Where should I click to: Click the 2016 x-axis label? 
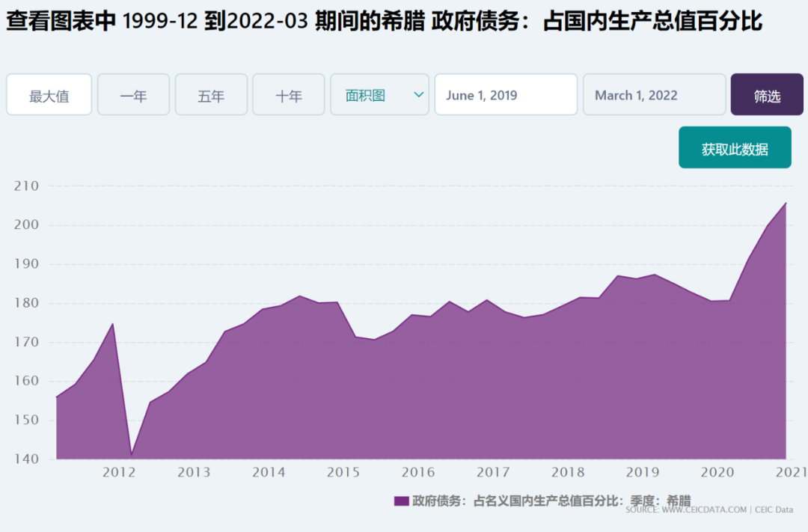coord(418,472)
